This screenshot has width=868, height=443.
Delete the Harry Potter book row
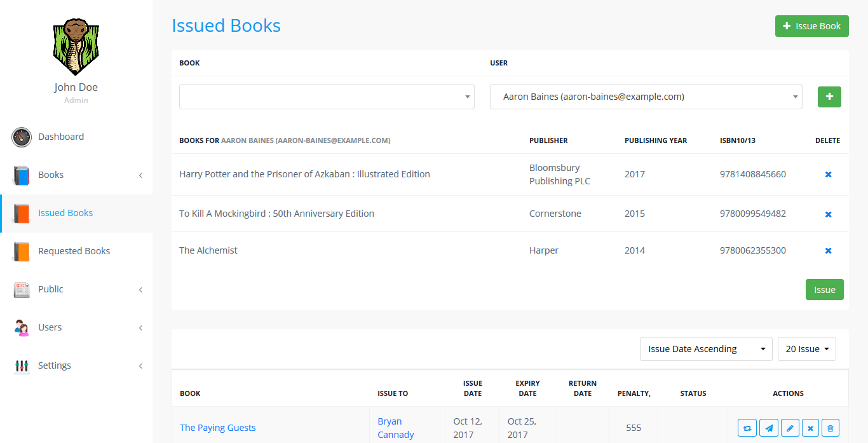click(828, 175)
